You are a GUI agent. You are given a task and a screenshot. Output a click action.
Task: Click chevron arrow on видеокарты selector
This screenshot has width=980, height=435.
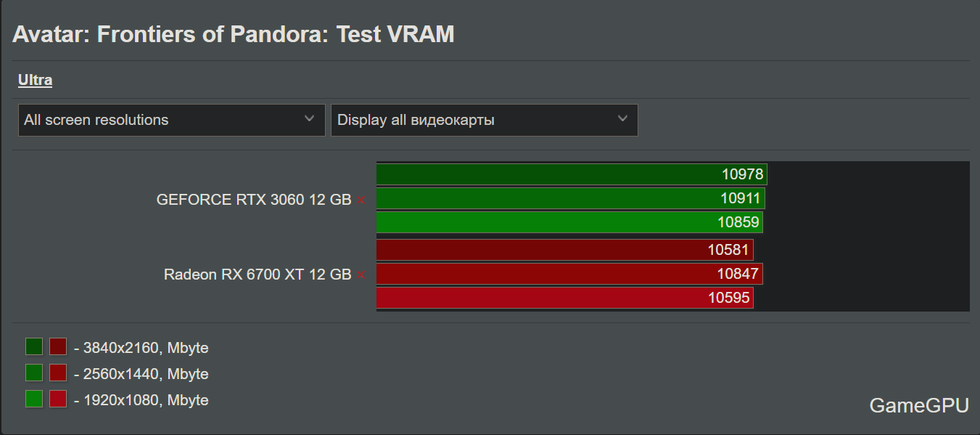(622, 118)
